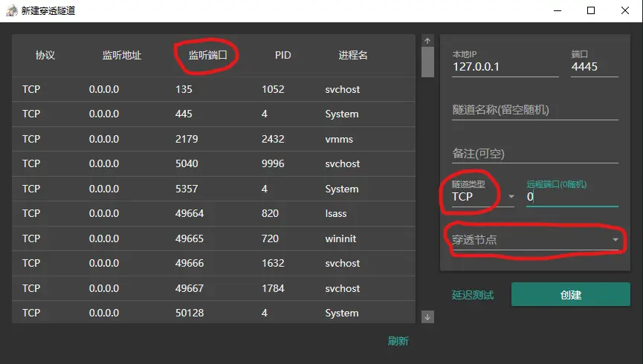Open the 隧道类型 TCP dropdown
Viewport: 643px width, 364px height.
(x=482, y=197)
